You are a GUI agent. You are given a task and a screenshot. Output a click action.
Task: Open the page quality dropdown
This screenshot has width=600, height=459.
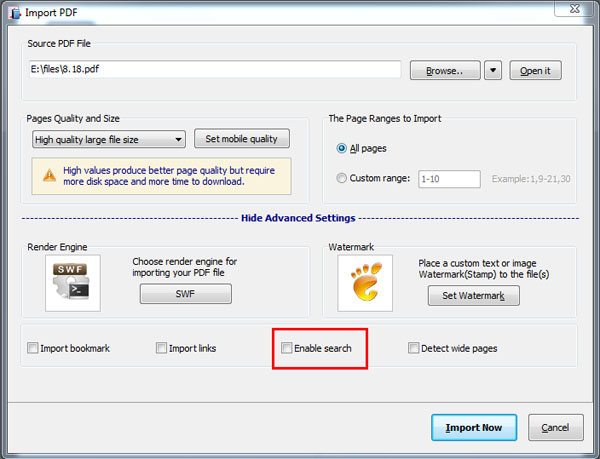coord(109,140)
